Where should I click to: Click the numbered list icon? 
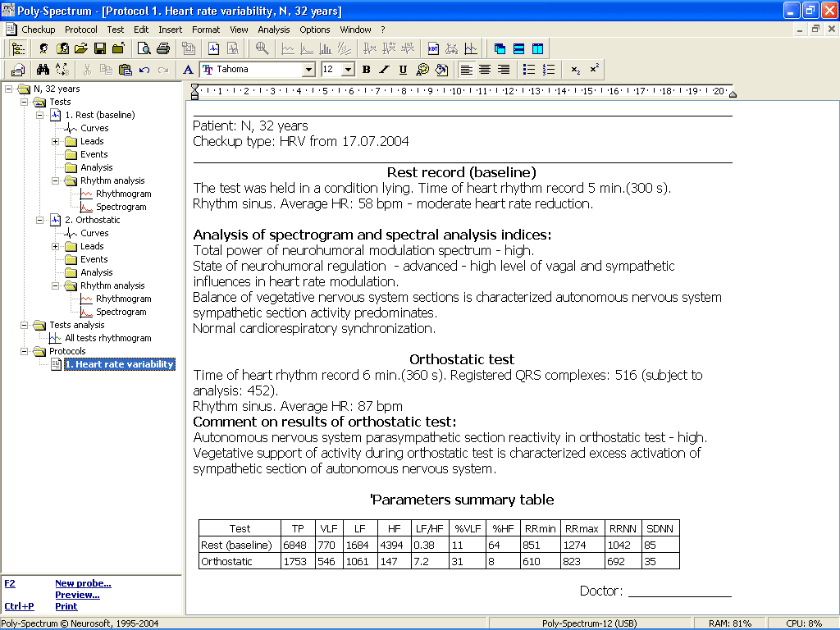(549, 69)
